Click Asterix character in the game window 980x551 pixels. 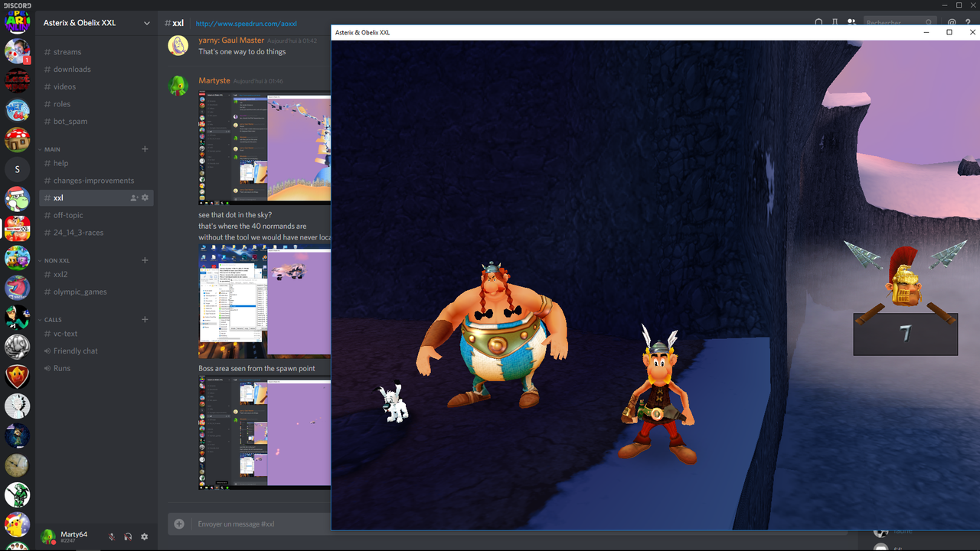[659, 394]
